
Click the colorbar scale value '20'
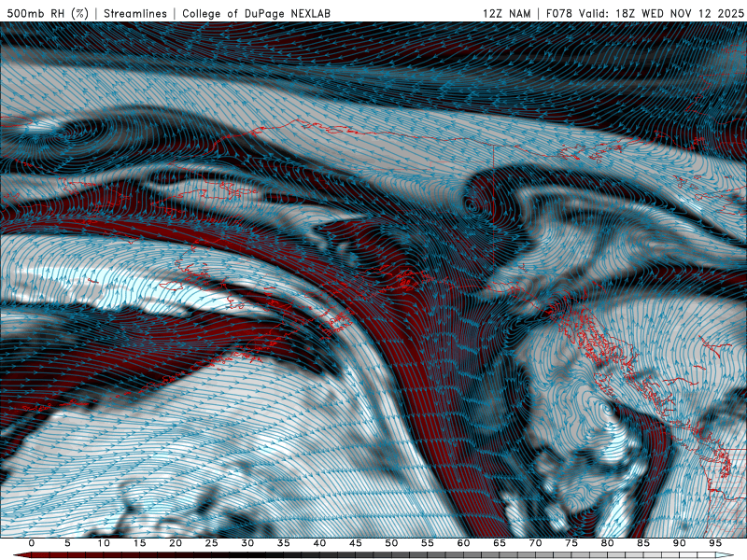click(176, 543)
